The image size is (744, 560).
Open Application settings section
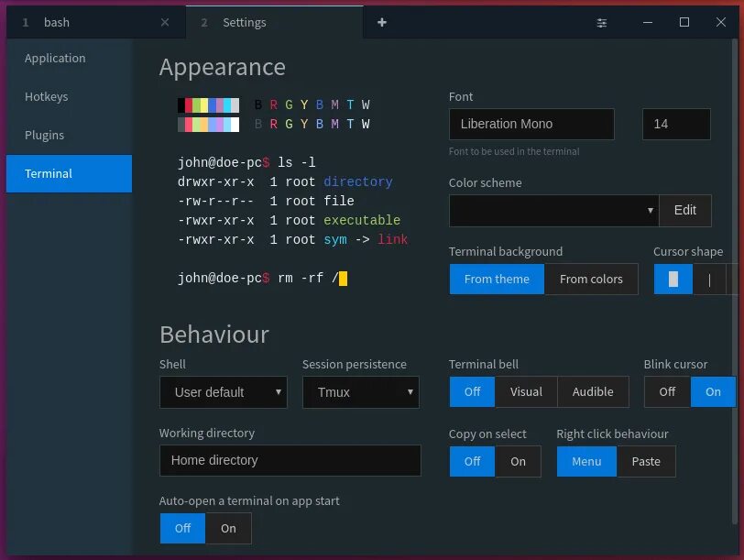(x=70, y=59)
